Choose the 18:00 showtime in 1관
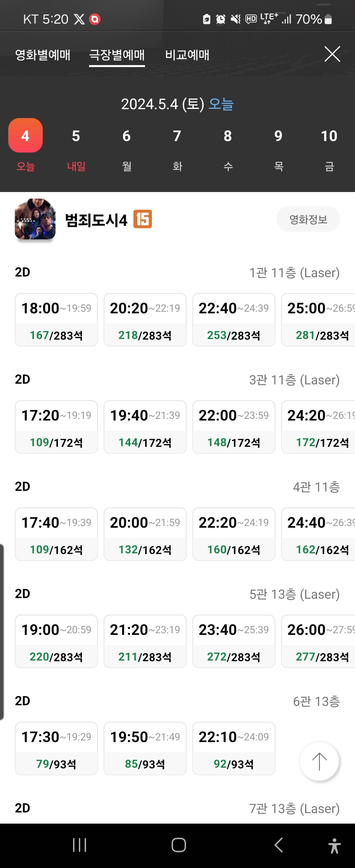 [x=56, y=320]
